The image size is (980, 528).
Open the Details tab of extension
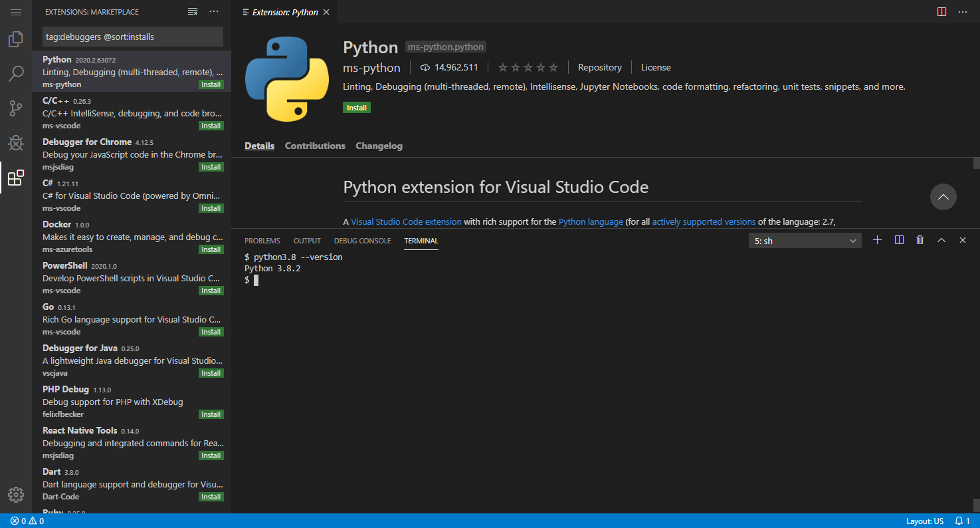tap(259, 146)
